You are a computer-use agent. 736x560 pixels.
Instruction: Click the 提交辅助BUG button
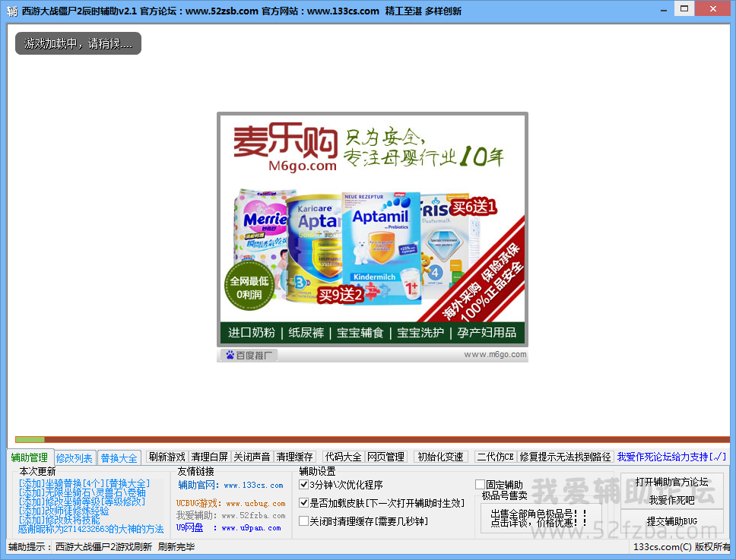pos(671,521)
